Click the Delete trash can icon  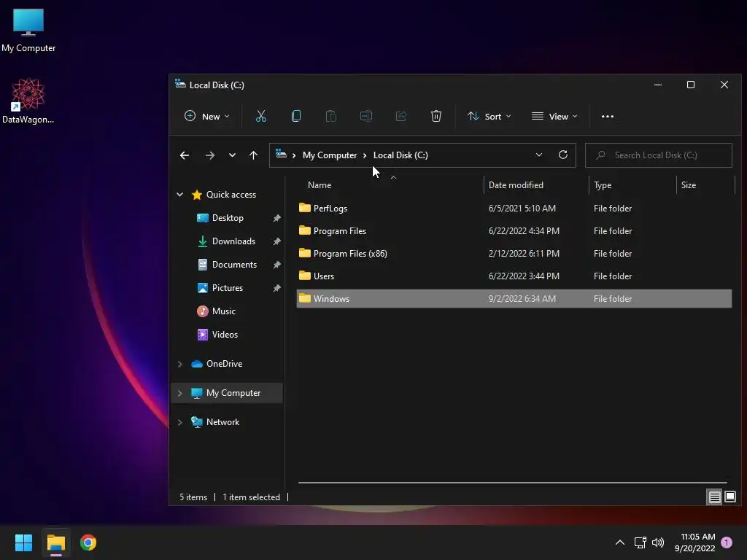point(436,116)
